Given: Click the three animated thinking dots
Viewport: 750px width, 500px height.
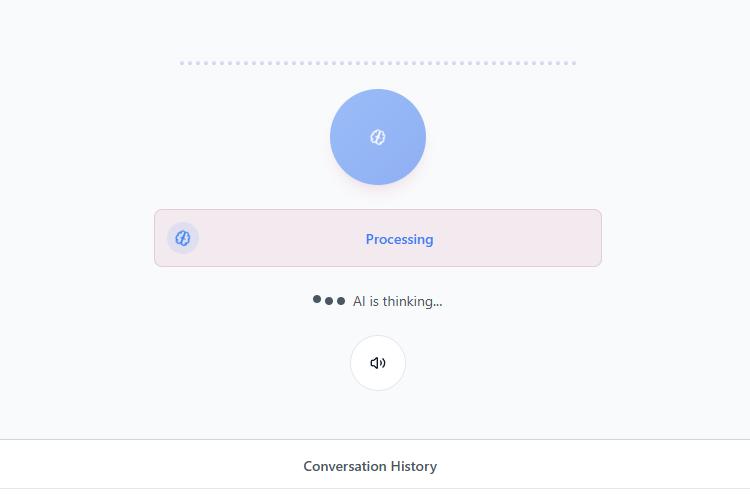Looking at the screenshot, I should coord(329,300).
